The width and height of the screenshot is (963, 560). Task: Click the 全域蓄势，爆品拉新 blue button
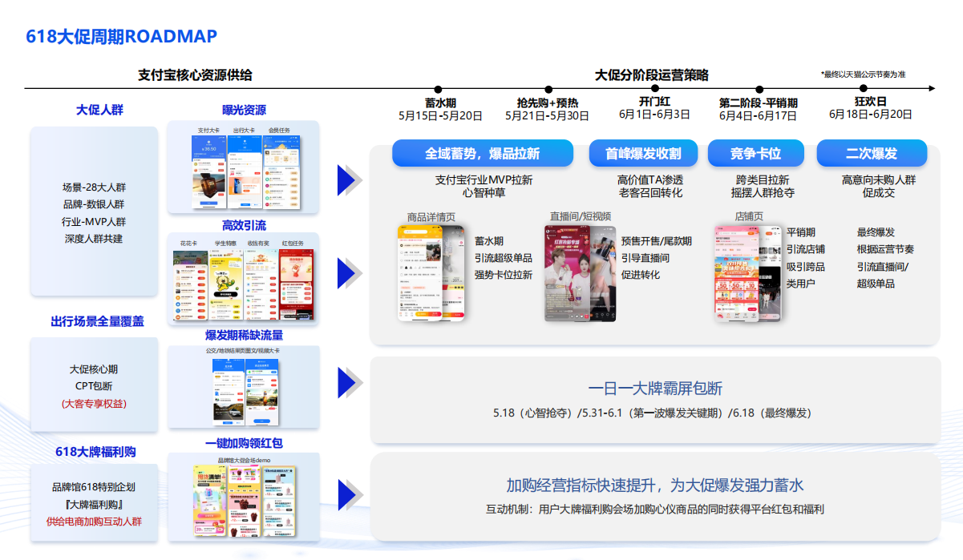point(483,153)
